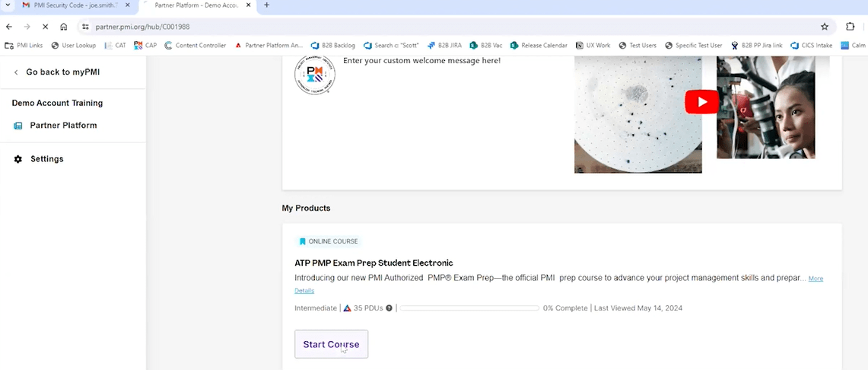This screenshot has width=868, height=370.
Task: Click the PMI triangle icon by 35 PDUs
Action: click(347, 308)
